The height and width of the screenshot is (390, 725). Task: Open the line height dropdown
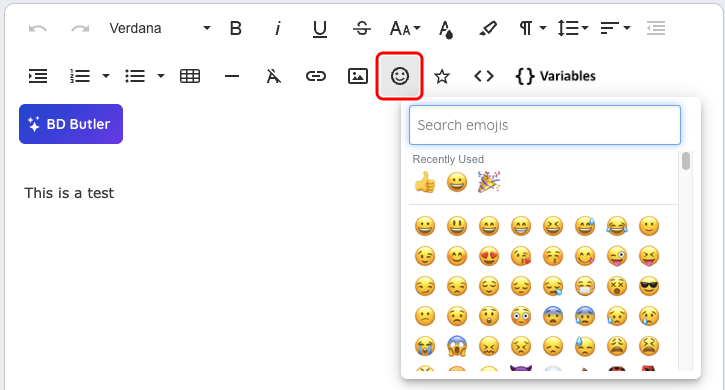pyautogui.click(x=572, y=29)
